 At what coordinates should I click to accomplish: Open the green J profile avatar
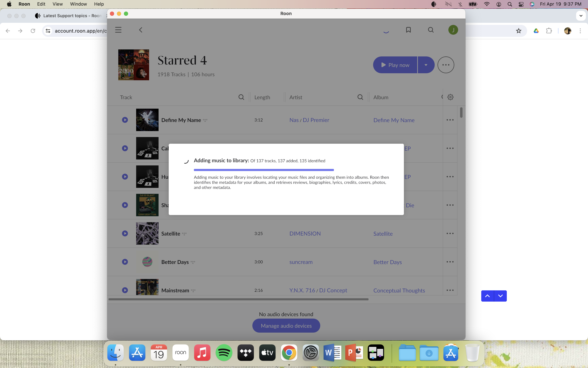coord(453,30)
